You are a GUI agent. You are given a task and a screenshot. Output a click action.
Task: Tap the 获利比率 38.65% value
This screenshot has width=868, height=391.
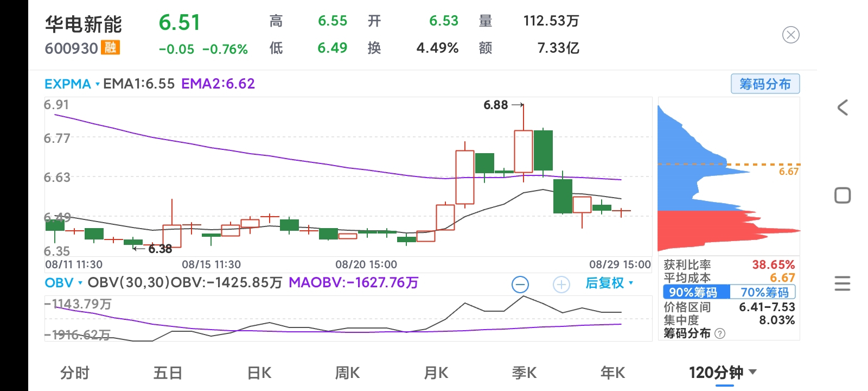pyautogui.click(x=773, y=265)
